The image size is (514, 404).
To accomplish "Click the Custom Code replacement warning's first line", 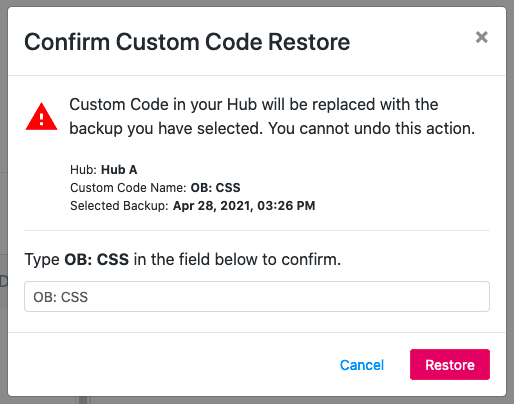I will [x=253, y=104].
